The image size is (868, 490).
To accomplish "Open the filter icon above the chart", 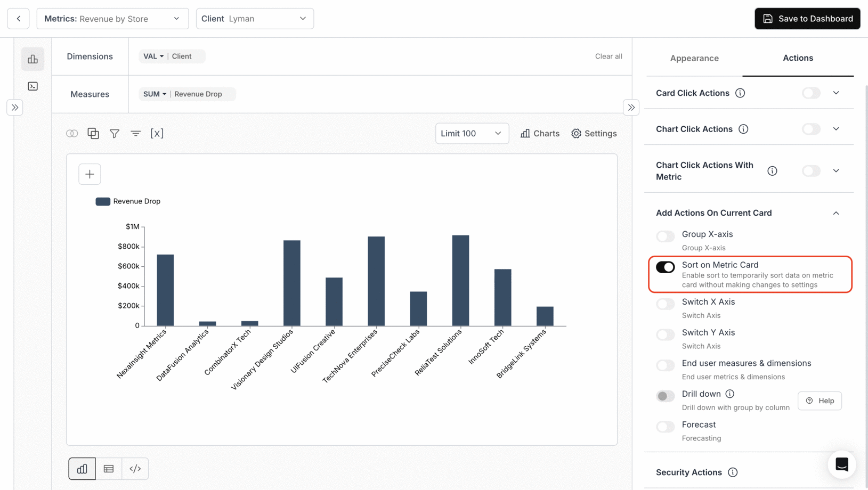I will point(115,133).
